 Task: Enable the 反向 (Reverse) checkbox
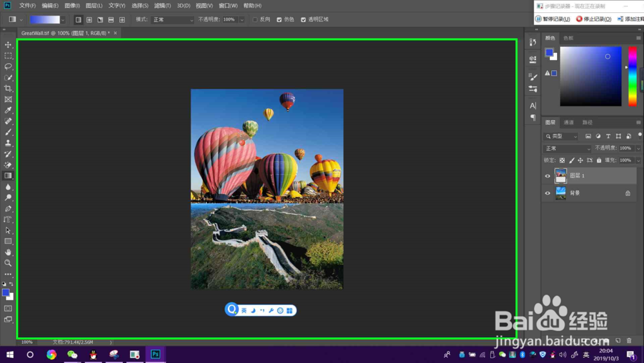254,19
